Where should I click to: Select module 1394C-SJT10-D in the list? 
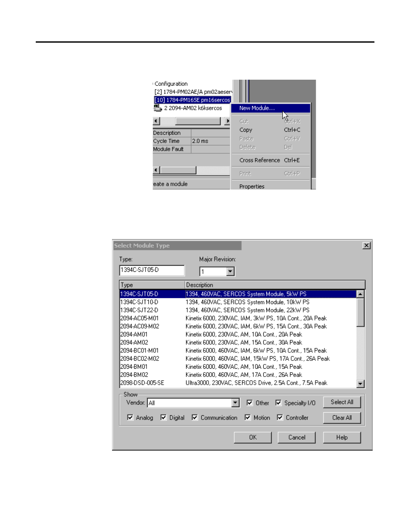[x=238, y=302]
